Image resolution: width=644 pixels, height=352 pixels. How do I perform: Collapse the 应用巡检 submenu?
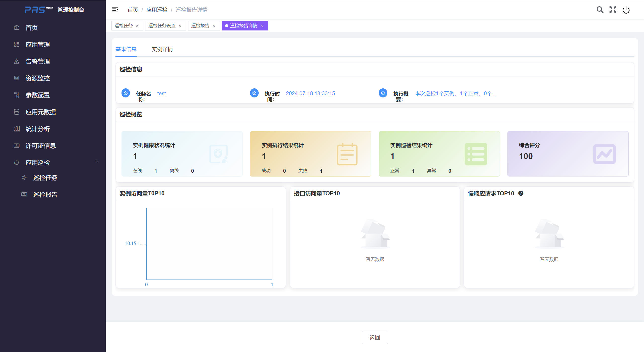click(x=96, y=162)
